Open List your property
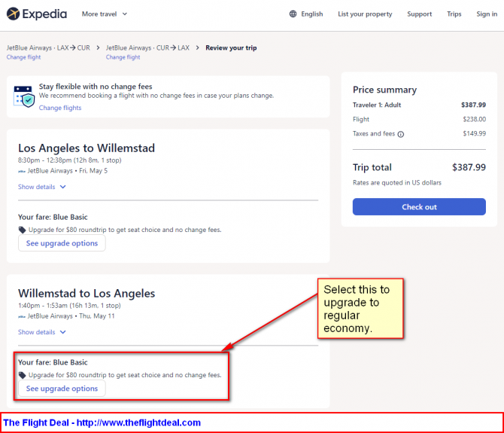This screenshot has width=504, height=433. [365, 14]
